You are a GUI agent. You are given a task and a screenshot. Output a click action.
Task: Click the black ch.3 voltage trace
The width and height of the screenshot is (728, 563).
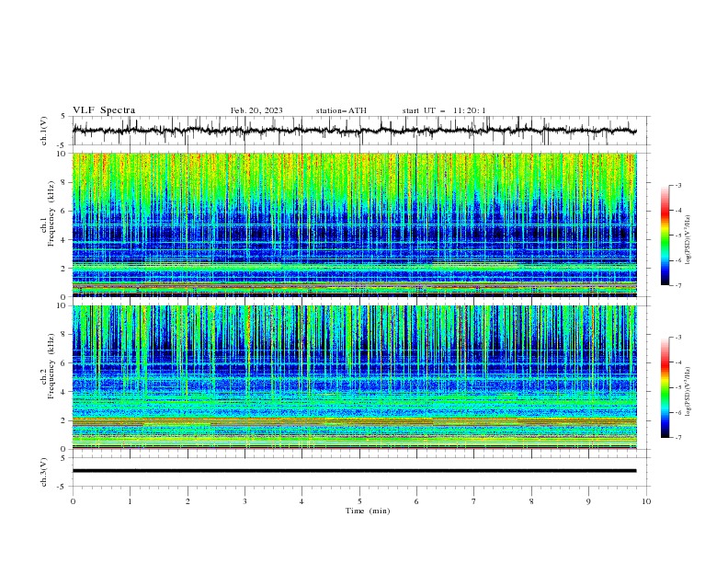(x=354, y=471)
